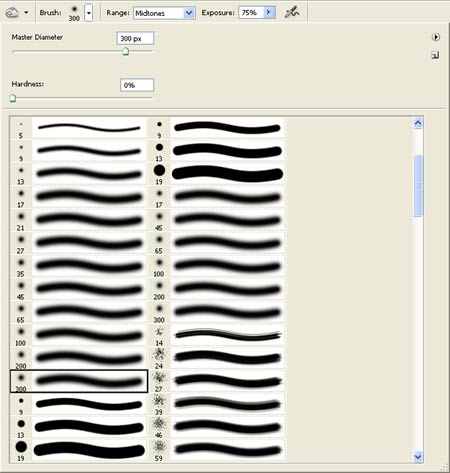
Task: Pick the hard 19 brush in left column
Action: 79,450
